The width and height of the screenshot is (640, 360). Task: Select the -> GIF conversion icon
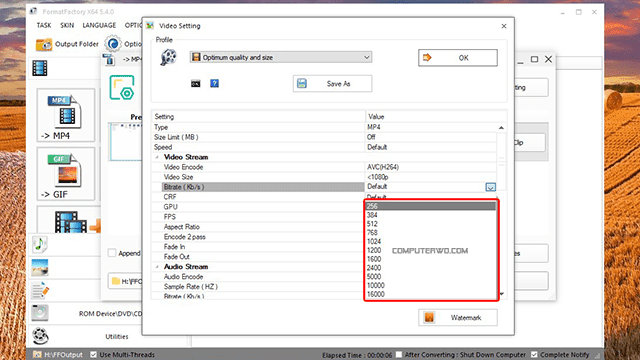pos(66,174)
